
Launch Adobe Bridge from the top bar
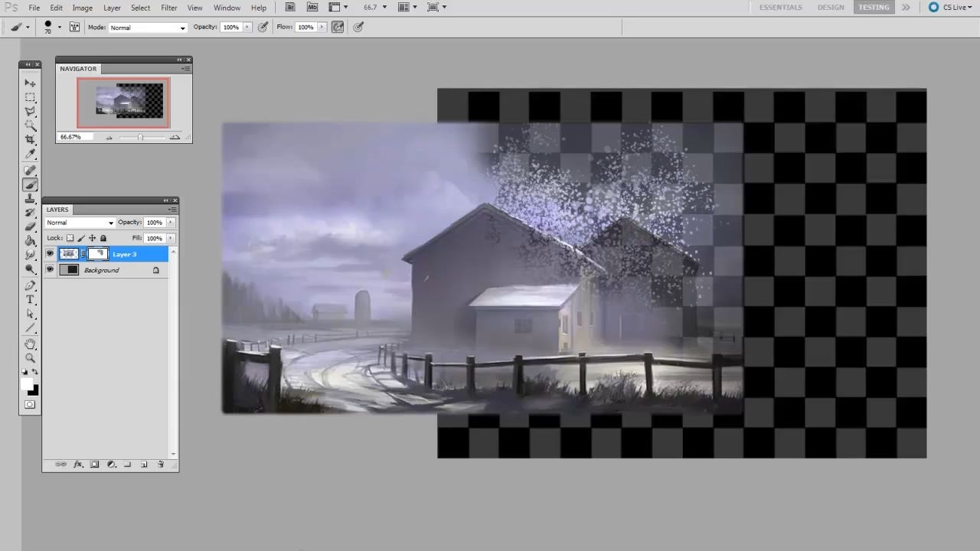pos(291,7)
